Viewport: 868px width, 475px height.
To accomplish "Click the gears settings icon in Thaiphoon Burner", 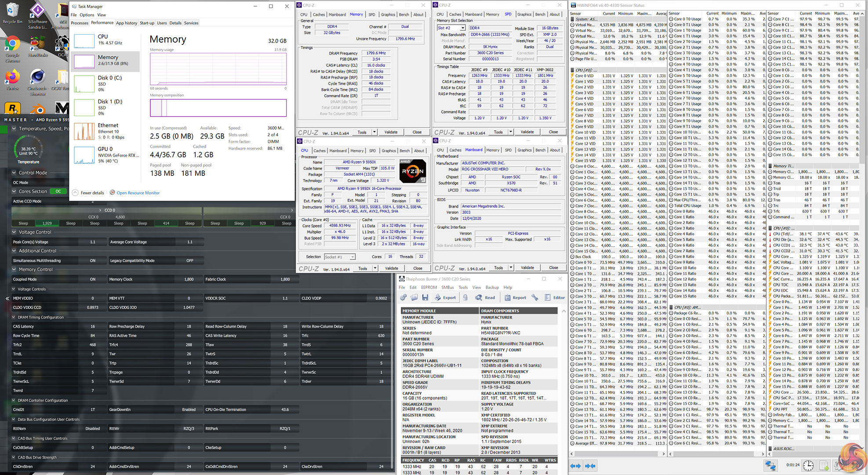I will pyautogui.click(x=403, y=297).
